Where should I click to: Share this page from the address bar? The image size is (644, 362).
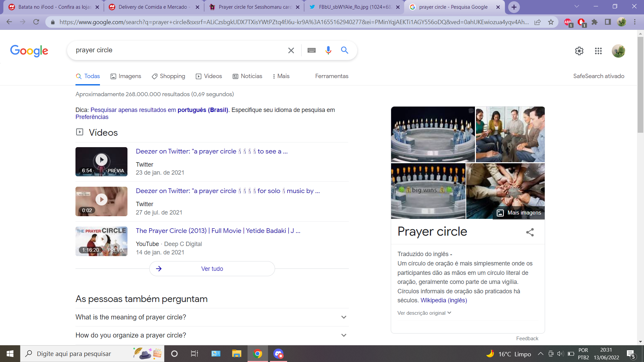click(x=538, y=22)
